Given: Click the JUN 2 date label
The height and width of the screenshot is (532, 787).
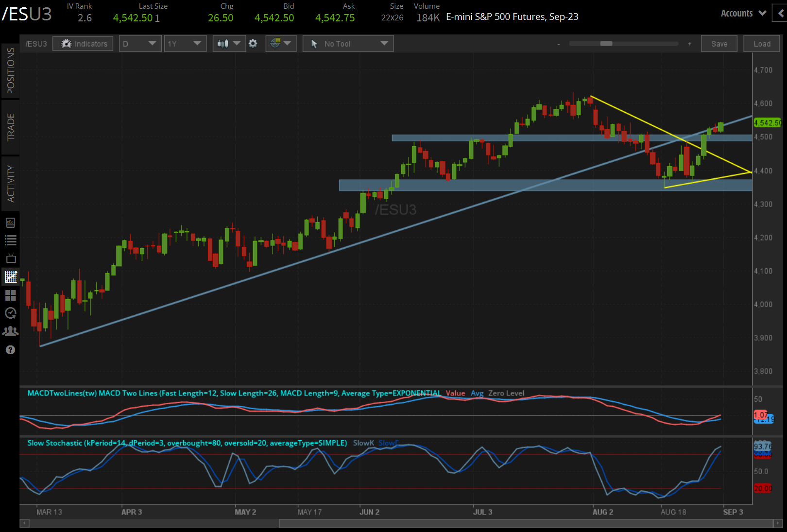Looking at the screenshot, I should 370,512.
